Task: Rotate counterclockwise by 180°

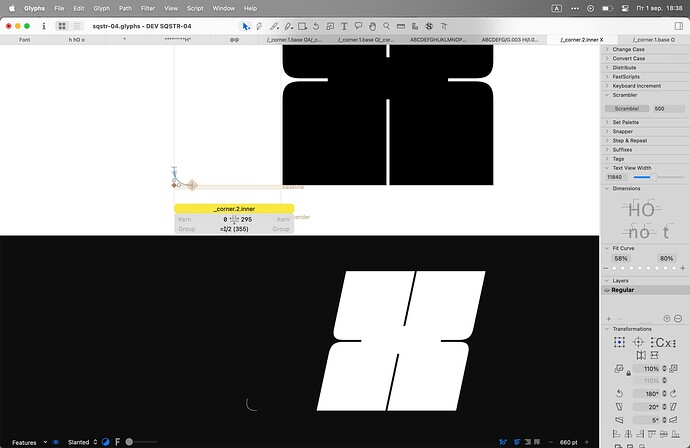Action: pyautogui.click(x=619, y=393)
